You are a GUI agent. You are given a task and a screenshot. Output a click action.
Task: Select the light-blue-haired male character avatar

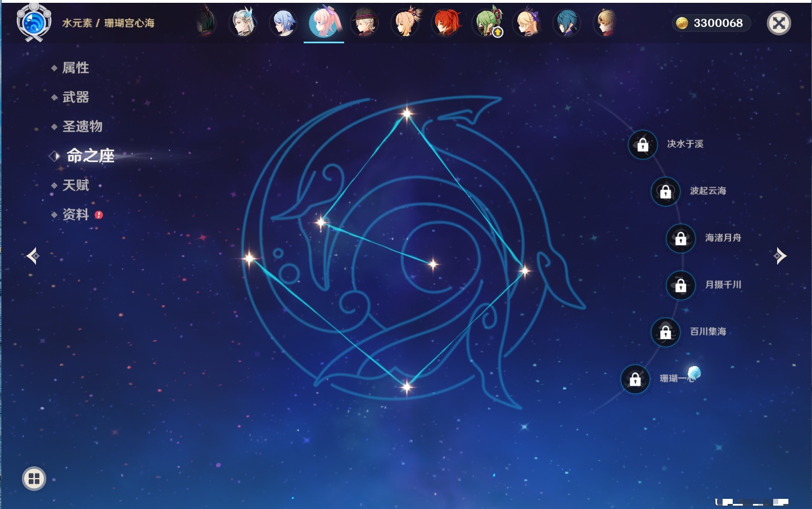point(284,22)
